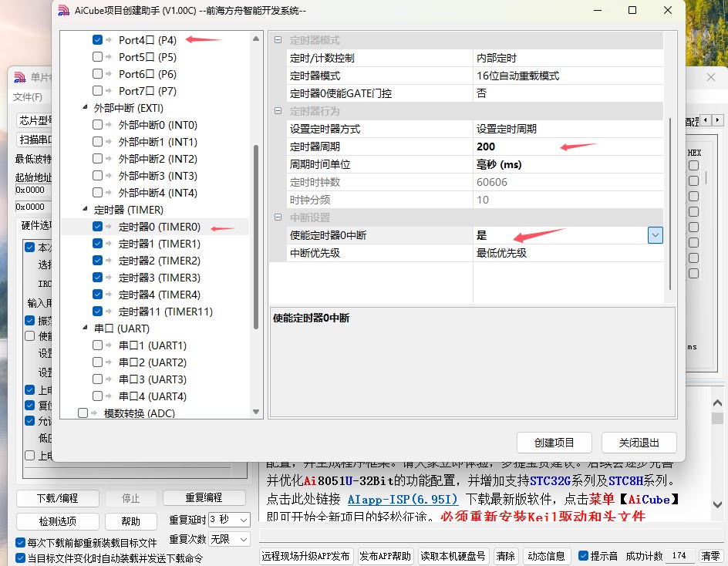Select the 中断优先级 最低优先级 value
728x566 pixels.
(x=568, y=253)
